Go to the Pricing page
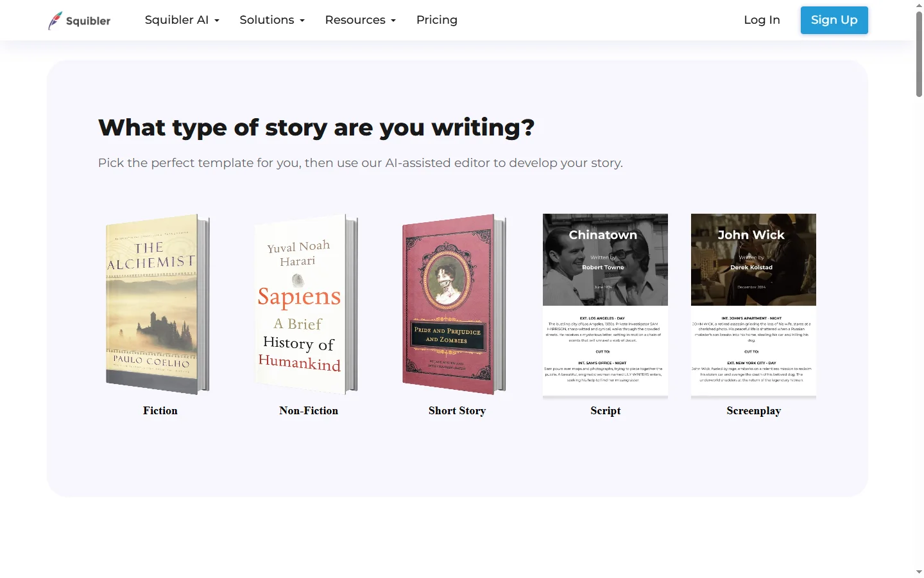This screenshot has width=924, height=578. click(x=436, y=20)
